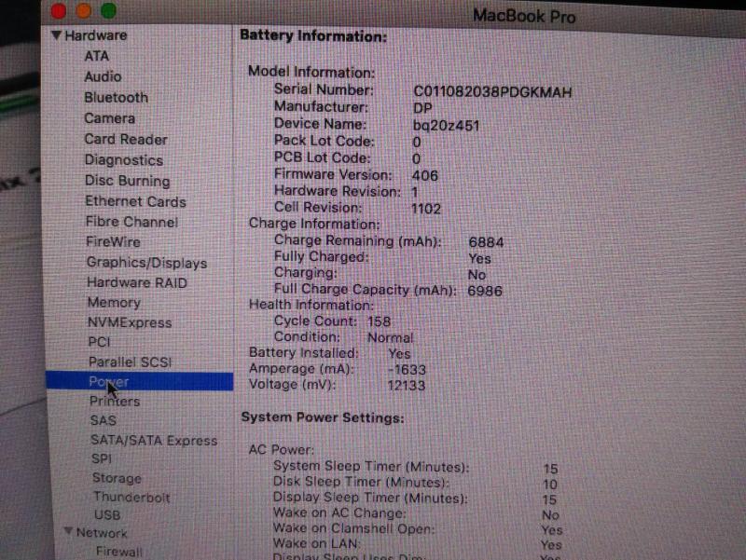746x560 pixels.
Task: Click the System Sleep Timer (Minutes) label
Action: [371, 467]
